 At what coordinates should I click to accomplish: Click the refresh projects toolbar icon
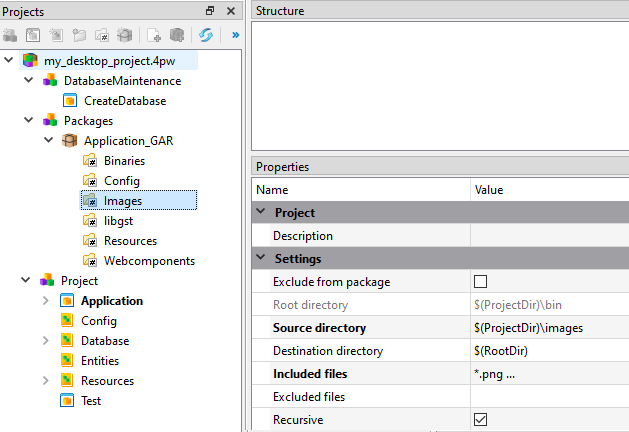coord(206,34)
